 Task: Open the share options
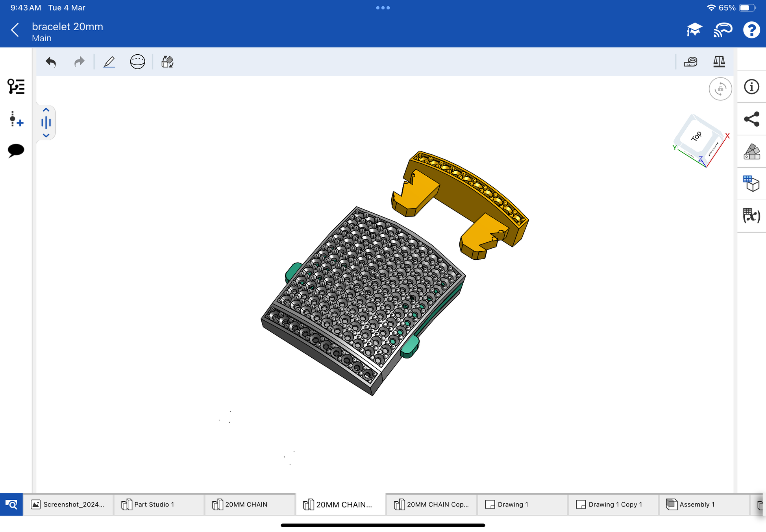pyautogui.click(x=751, y=119)
